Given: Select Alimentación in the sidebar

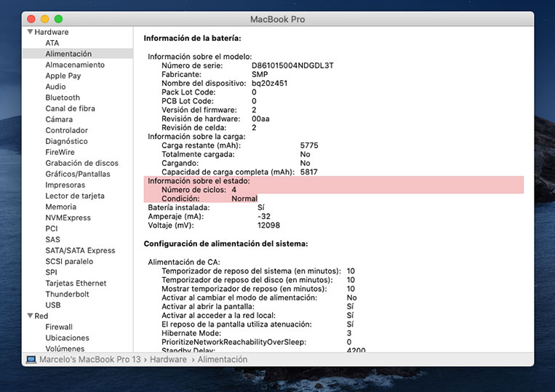Looking at the screenshot, I should (68, 54).
